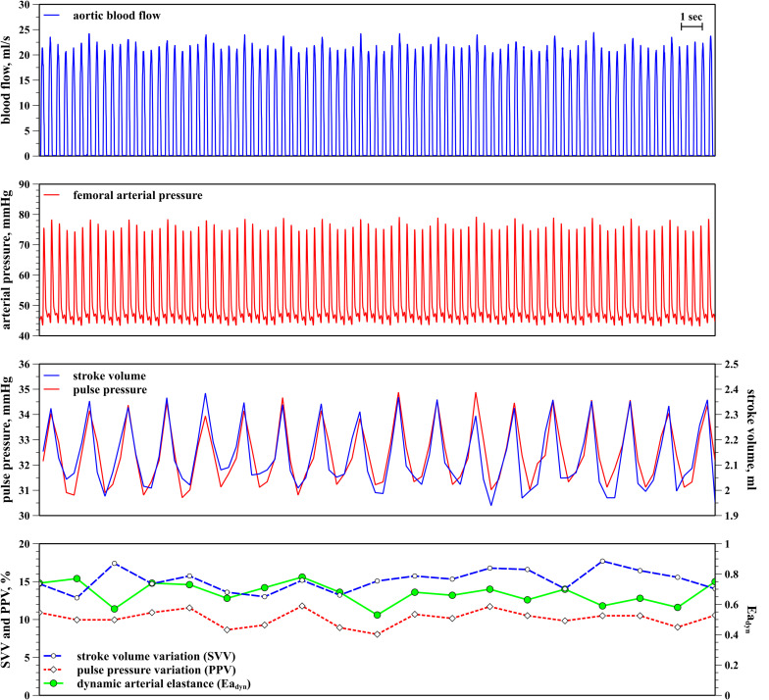The height and width of the screenshot is (700, 769).
Task: Click the 'blood flow, ml/s' axis title
Action: coord(11,81)
